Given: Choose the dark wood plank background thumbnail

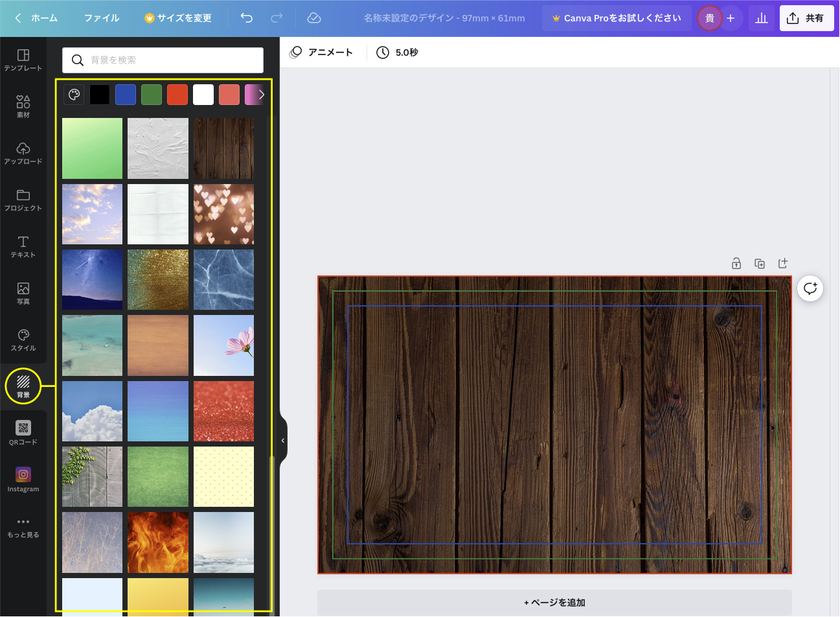Looking at the screenshot, I should point(223,148).
